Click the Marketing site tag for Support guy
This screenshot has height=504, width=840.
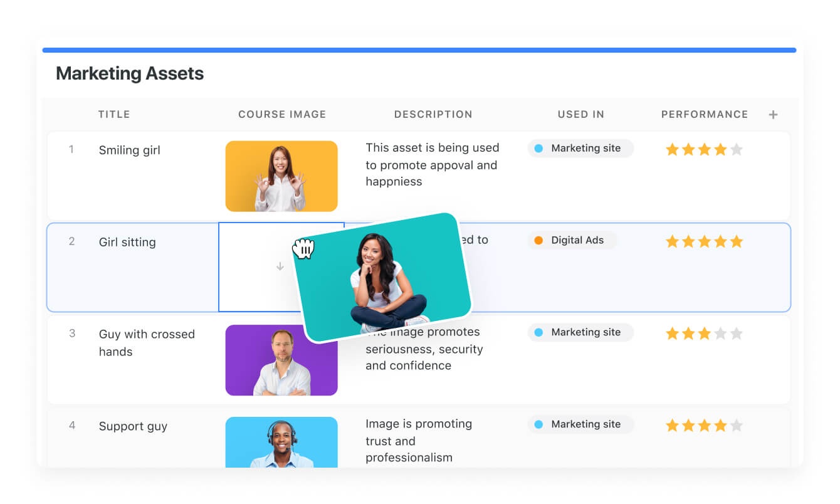point(580,424)
